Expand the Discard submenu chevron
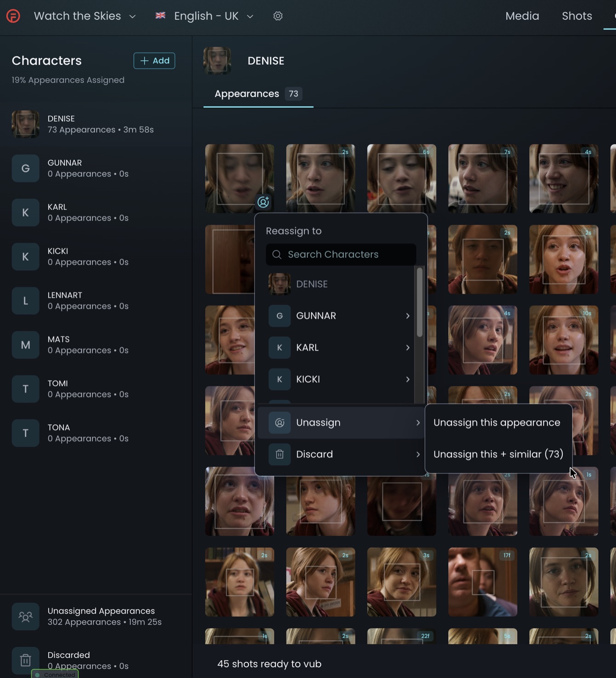Screen dimensions: 616x678 point(418,454)
